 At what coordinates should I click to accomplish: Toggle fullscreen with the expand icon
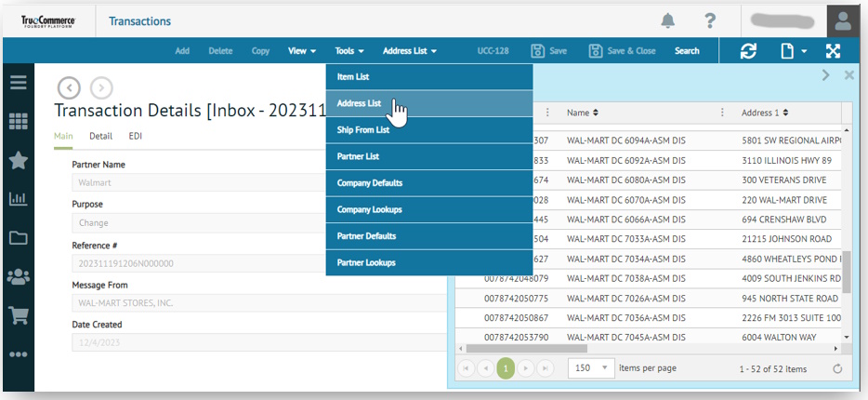[833, 51]
